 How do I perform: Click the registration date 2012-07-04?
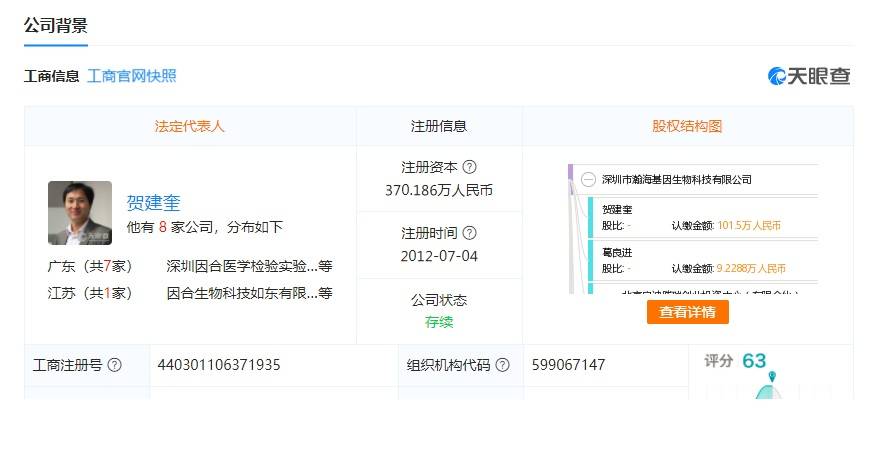click(x=439, y=256)
